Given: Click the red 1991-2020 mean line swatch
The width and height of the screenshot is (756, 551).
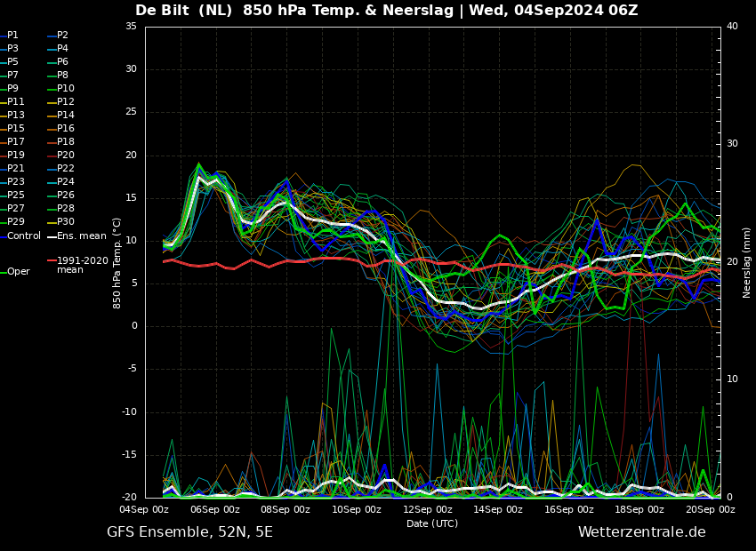Looking at the screenshot, I should point(51,261).
